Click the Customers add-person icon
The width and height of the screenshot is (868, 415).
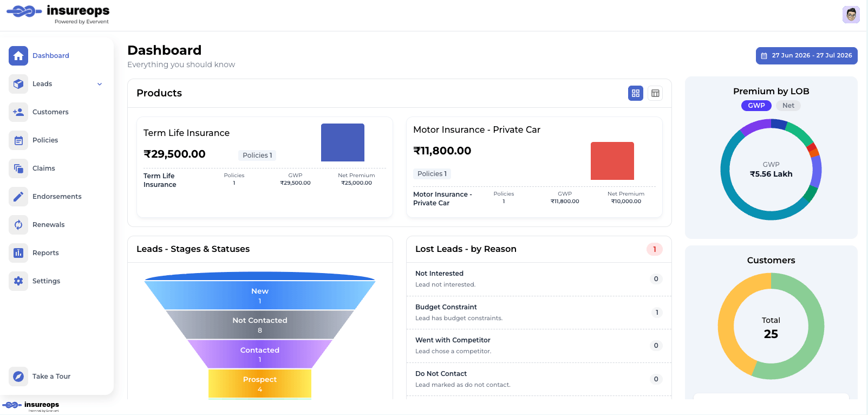point(18,112)
